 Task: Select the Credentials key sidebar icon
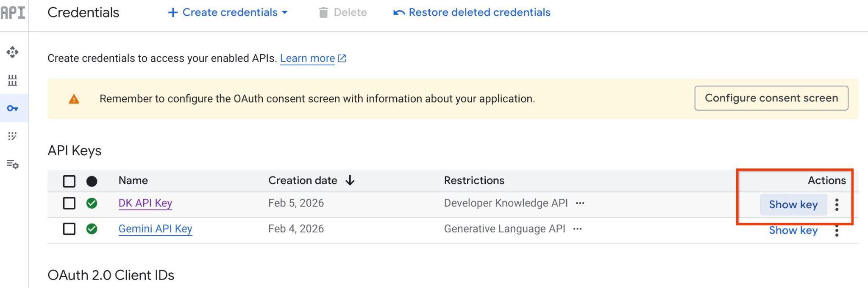click(x=12, y=108)
